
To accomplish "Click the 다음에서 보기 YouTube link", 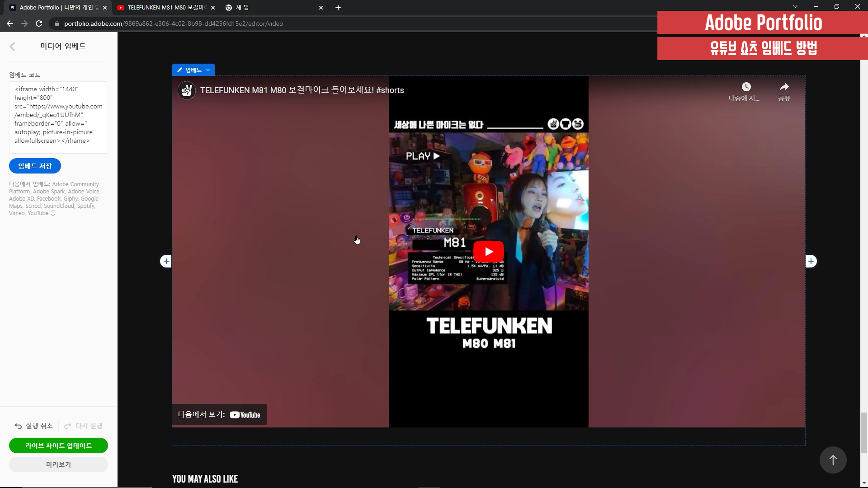I will tap(219, 415).
